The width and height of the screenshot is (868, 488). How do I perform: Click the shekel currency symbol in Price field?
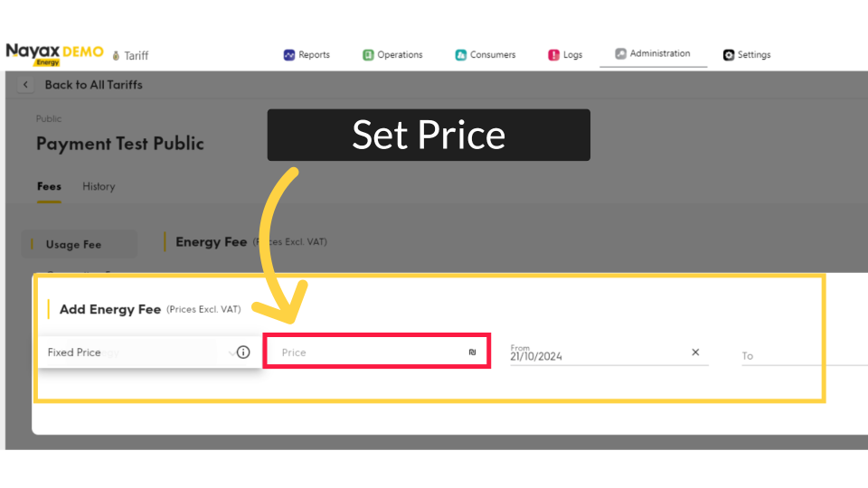472,352
